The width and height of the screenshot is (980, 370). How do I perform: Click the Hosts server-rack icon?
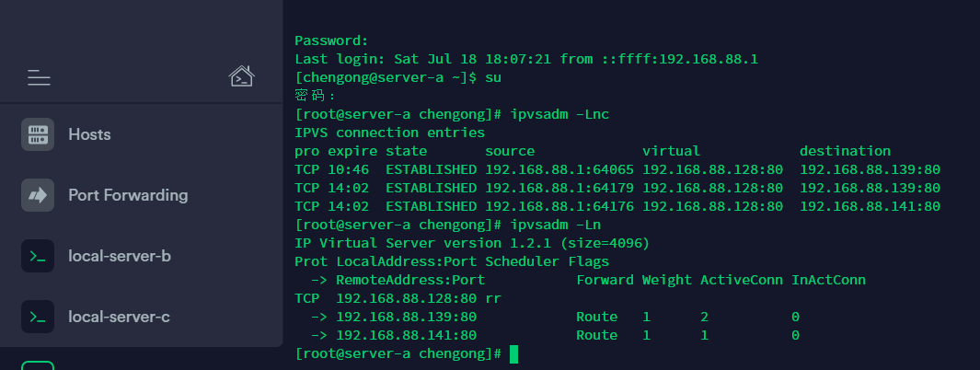click(38, 134)
